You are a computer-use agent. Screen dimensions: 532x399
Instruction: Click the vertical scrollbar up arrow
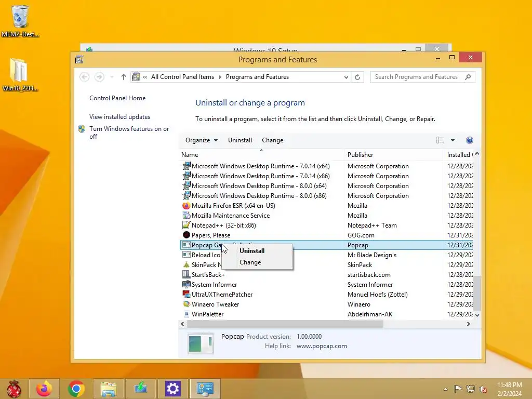pyautogui.click(x=477, y=154)
